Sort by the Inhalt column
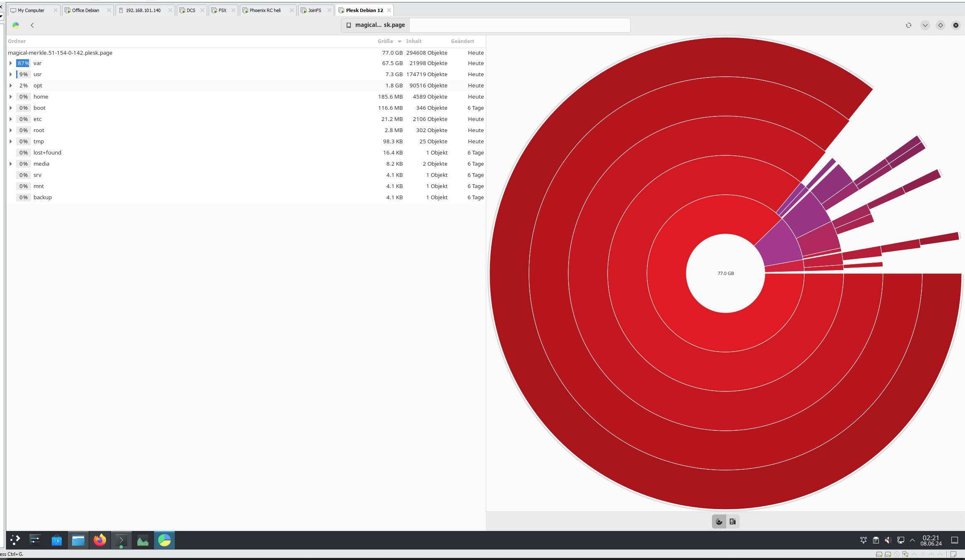The width and height of the screenshot is (965, 560). coord(414,41)
